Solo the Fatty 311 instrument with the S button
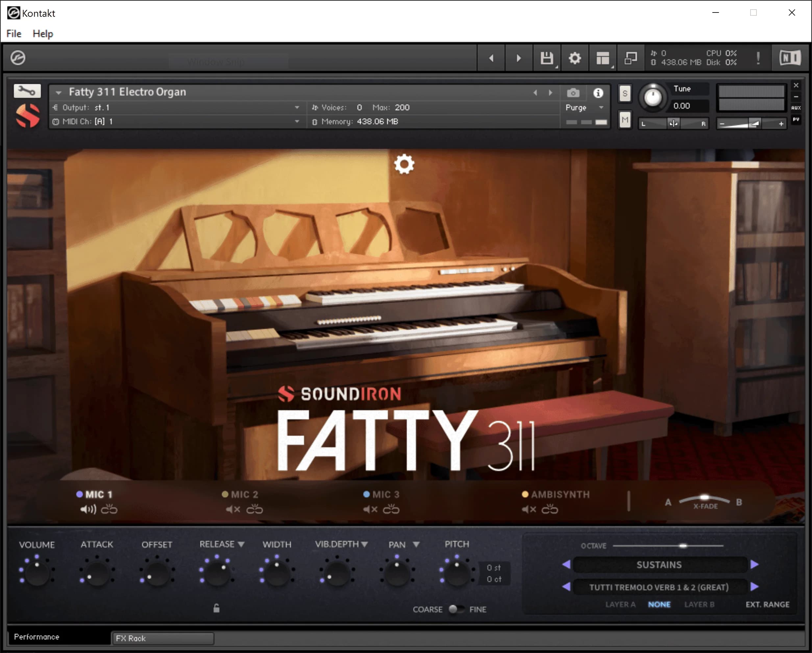The image size is (812, 653). (x=625, y=94)
